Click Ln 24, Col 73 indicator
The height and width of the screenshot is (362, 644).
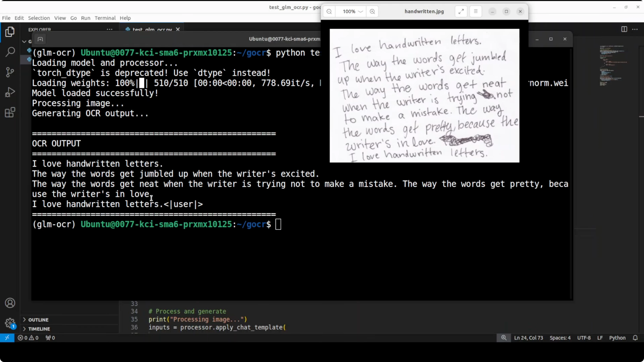pyautogui.click(x=528, y=338)
